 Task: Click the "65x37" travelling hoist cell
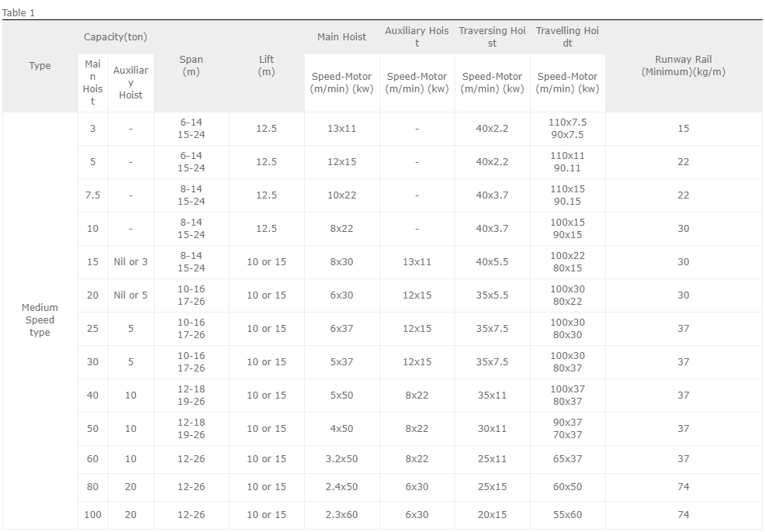pos(567,459)
